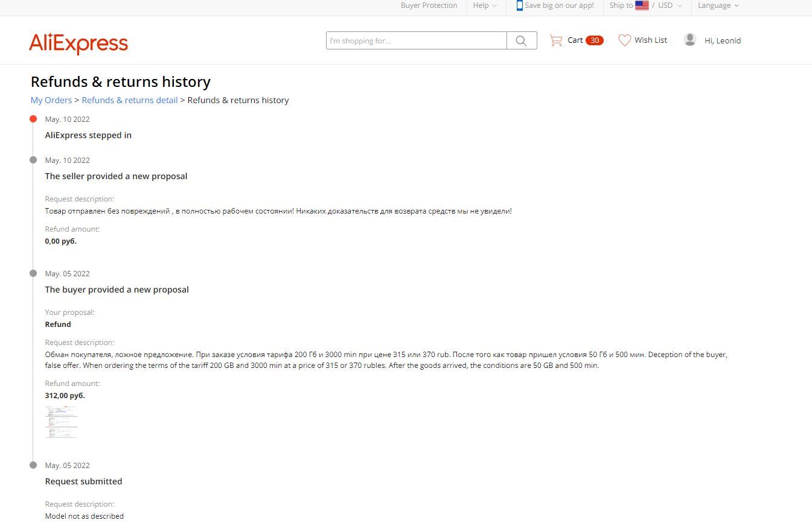The image size is (812, 532).
Task: Click the mobile app phone icon
Action: [519, 5]
